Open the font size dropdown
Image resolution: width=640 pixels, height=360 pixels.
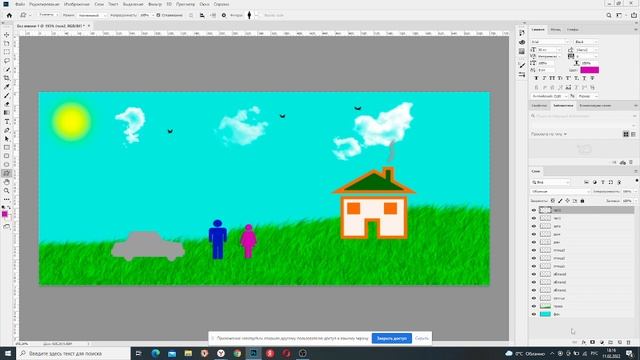[x=549, y=49]
